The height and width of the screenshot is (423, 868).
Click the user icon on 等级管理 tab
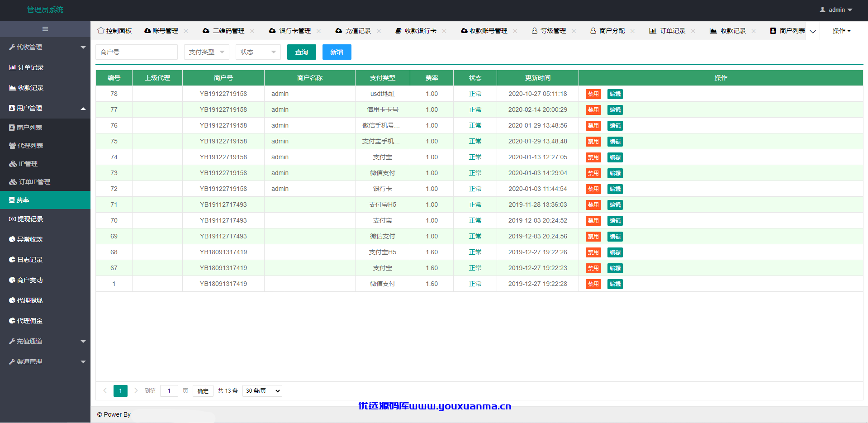(535, 31)
